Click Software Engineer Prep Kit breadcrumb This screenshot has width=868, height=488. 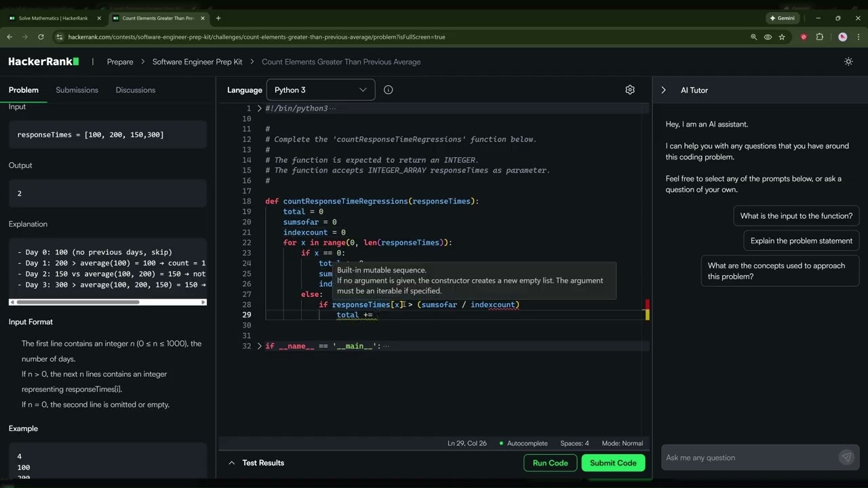[197, 62]
